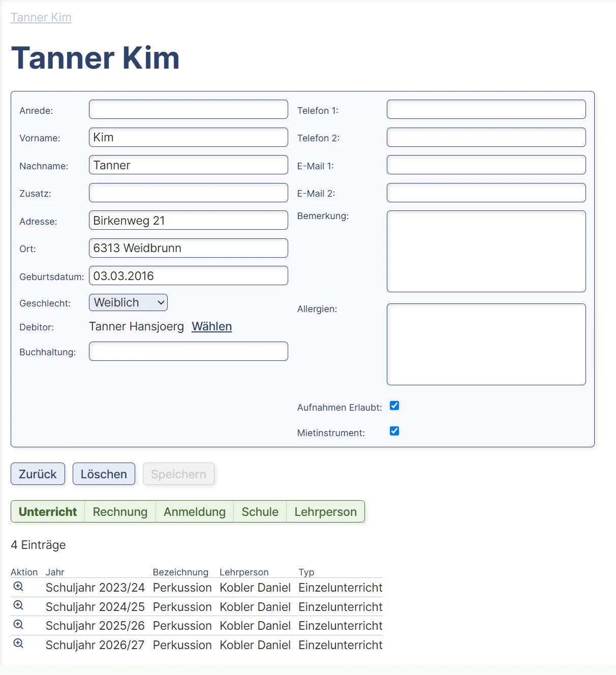Click the Typ column header
This screenshot has height=675, width=616.
coord(306,572)
